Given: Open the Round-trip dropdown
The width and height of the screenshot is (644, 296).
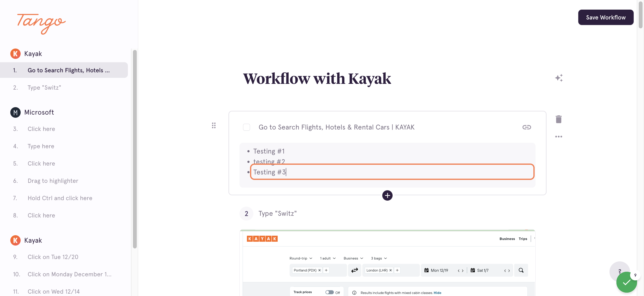Looking at the screenshot, I should [x=300, y=258].
